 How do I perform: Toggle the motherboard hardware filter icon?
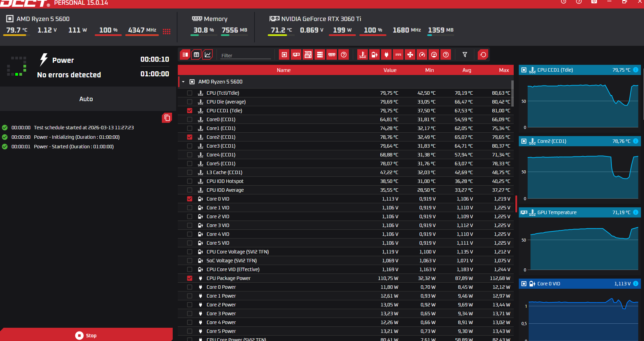[x=308, y=55]
